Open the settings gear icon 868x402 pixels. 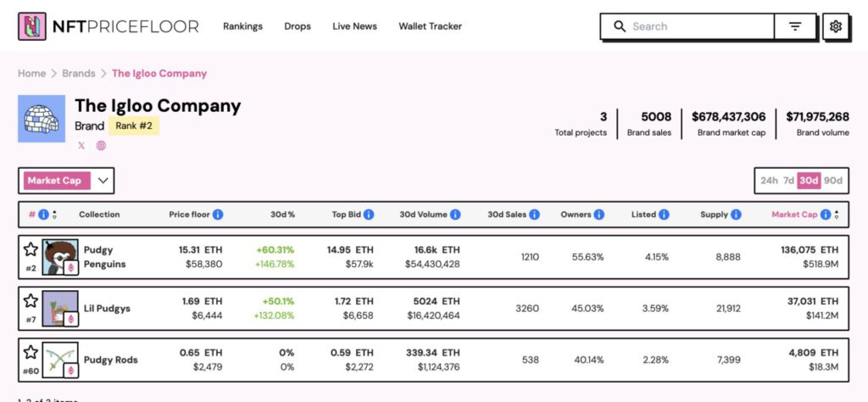[x=836, y=26]
